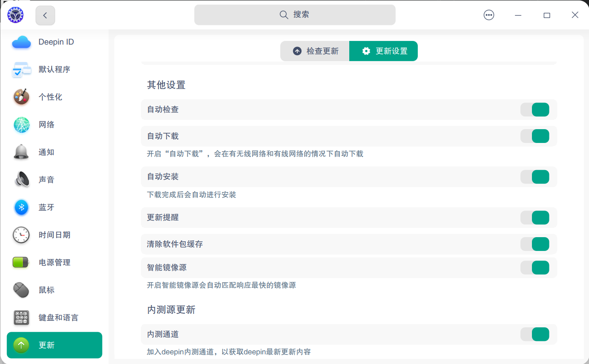Select the 声音 speaker icon
589x364 pixels.
tap(21, 180)
